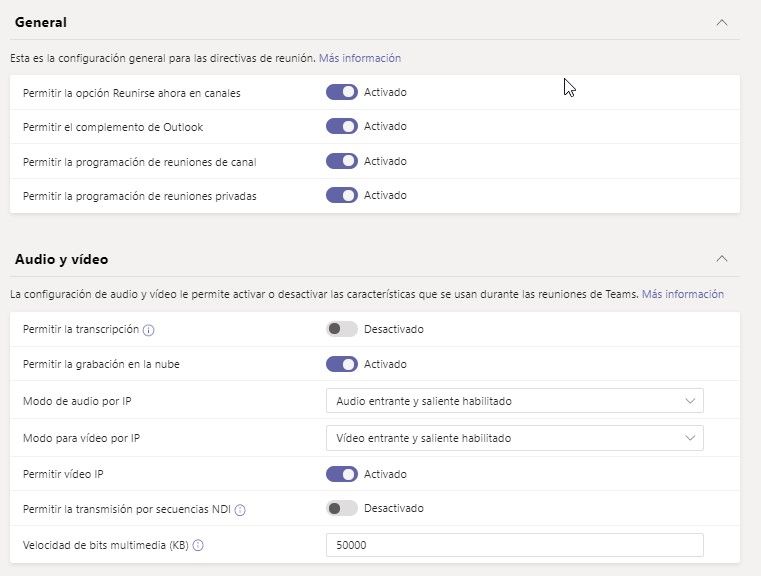Disable Reunirse ahora en canales toggle

click(x=342, y=92)
